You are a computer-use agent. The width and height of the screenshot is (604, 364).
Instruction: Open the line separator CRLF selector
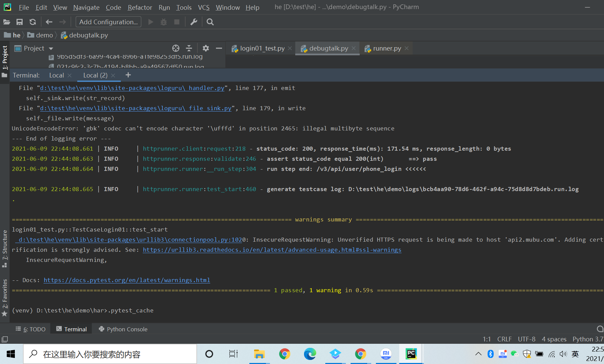[504, 339]
